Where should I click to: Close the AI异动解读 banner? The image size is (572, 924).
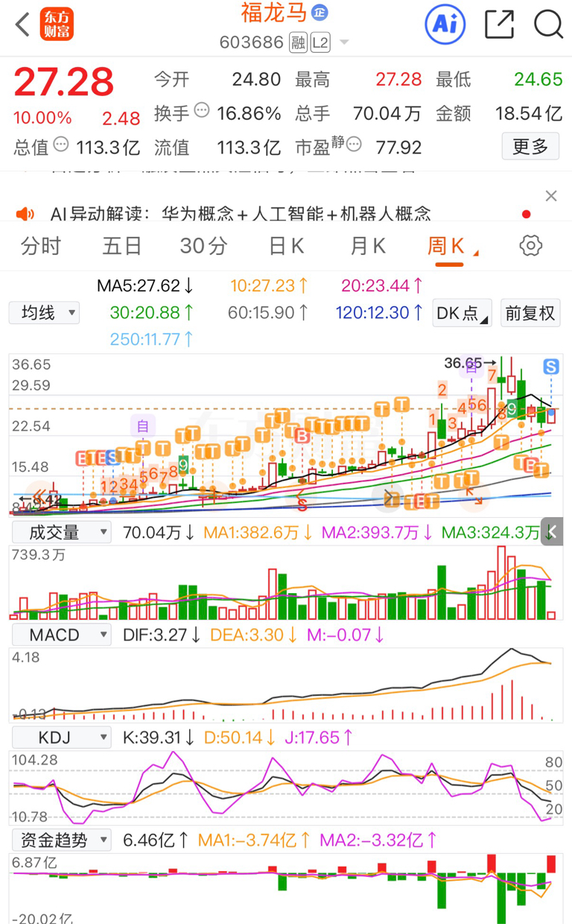[551, 196]
